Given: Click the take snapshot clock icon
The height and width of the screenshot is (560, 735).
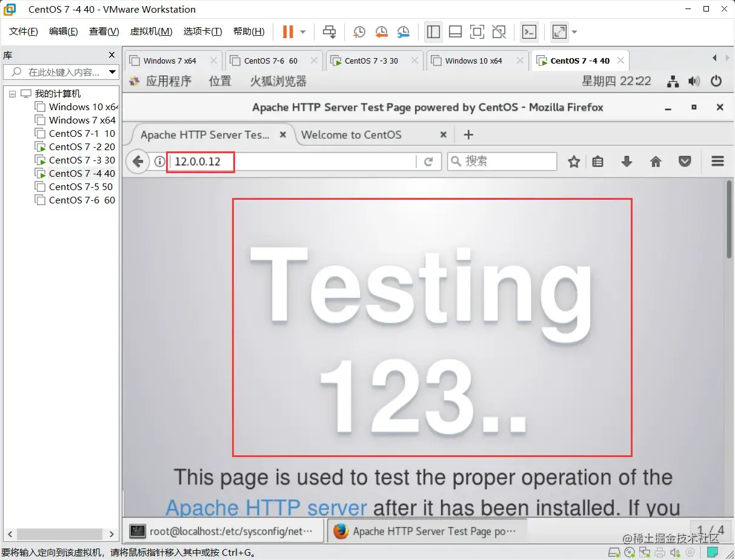Looking at the screenshot, I should point(359,31).
